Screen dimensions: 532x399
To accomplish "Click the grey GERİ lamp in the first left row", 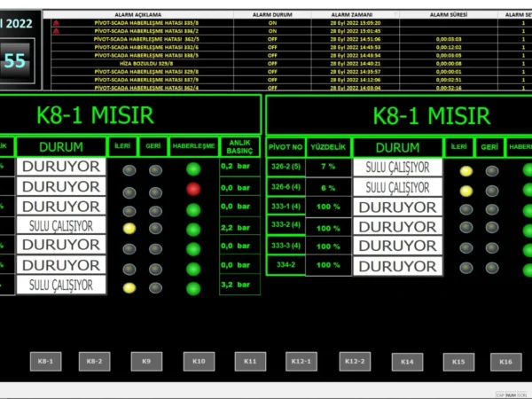I will (x=155, y=169).
